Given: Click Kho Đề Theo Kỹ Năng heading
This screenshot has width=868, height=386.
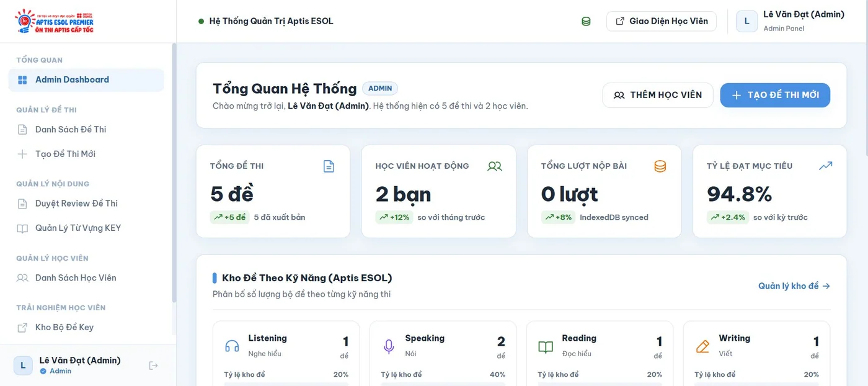Looking at the screenshot, I should pos(307,278).
